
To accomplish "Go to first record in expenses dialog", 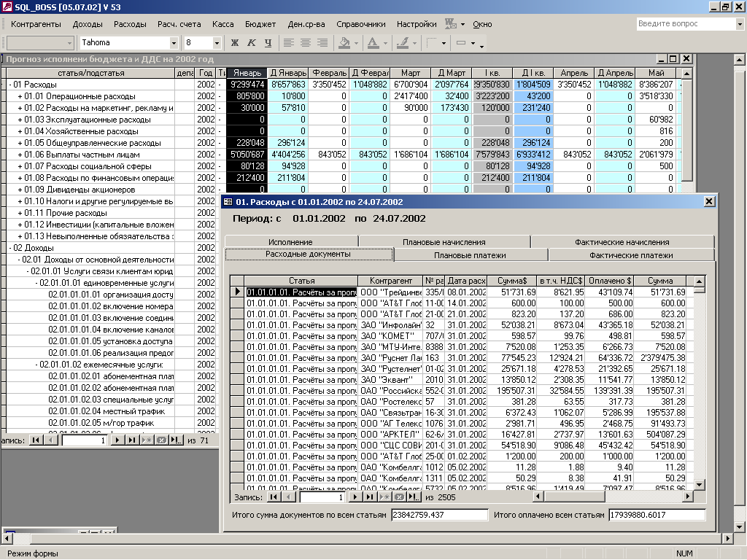I will pyautogui.click(x=274, y=497).
